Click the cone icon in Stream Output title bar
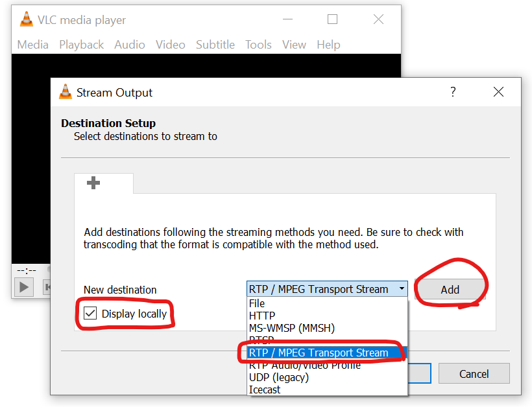532x407 pixels. 66,92
